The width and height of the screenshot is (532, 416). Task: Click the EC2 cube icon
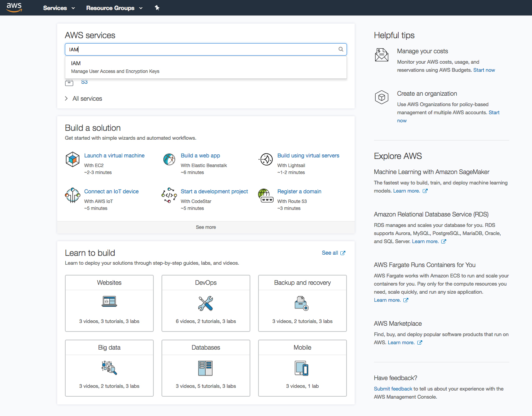click(x=72, y=159)
